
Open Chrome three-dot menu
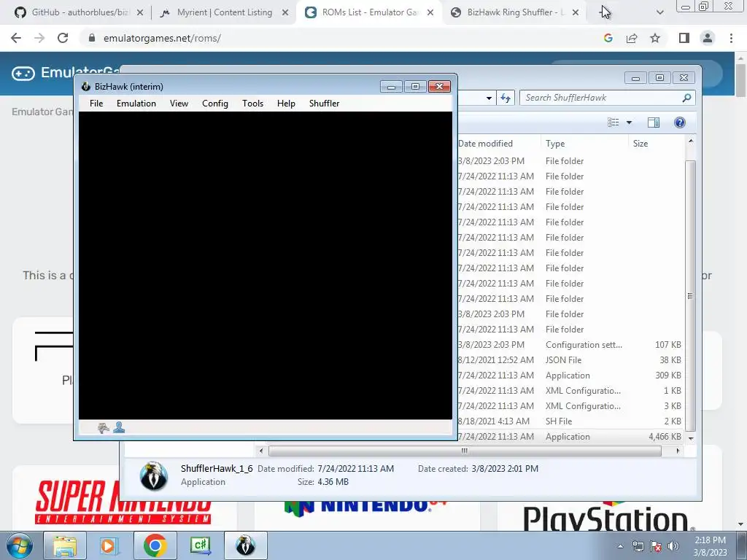tap(731, 38)
